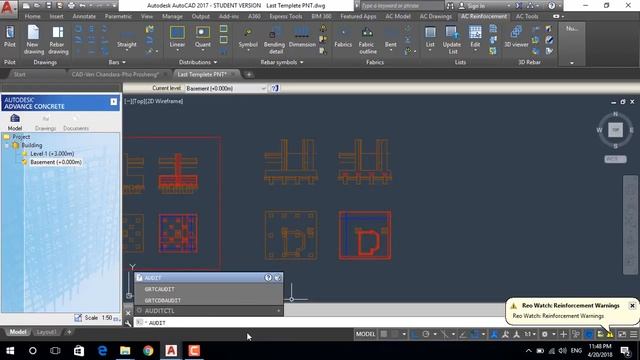Switch to the AC Model ribbon tab
This screenshot has width=640, height=360.
click(x=398, y=16)
